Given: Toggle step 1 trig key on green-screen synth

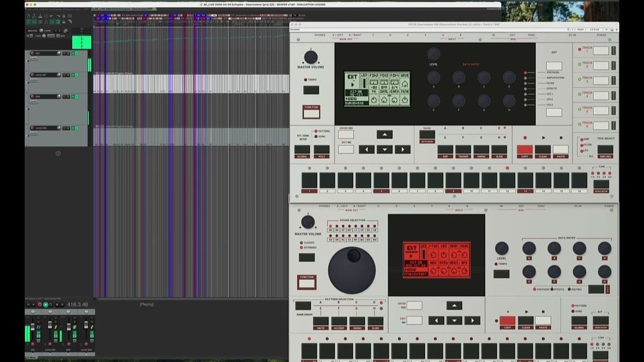Looking at the screenshot, I should (309, 180).
